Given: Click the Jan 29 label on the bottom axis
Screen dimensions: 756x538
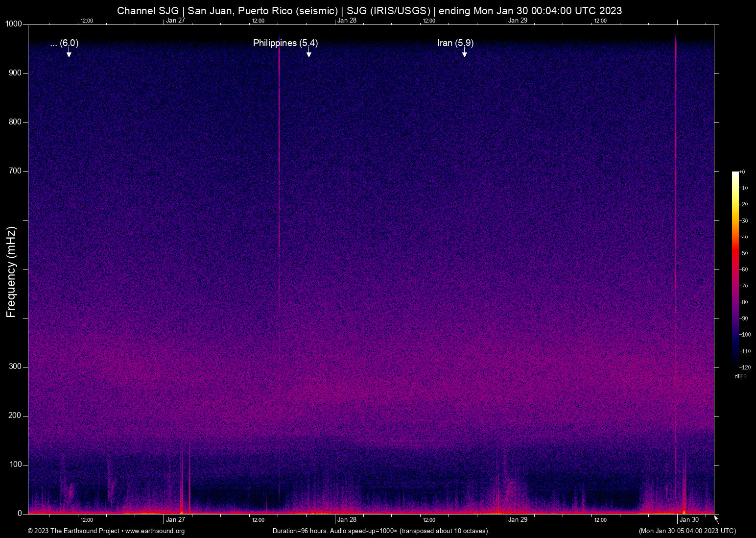Looking at the screenshot, I should point(518,520).
